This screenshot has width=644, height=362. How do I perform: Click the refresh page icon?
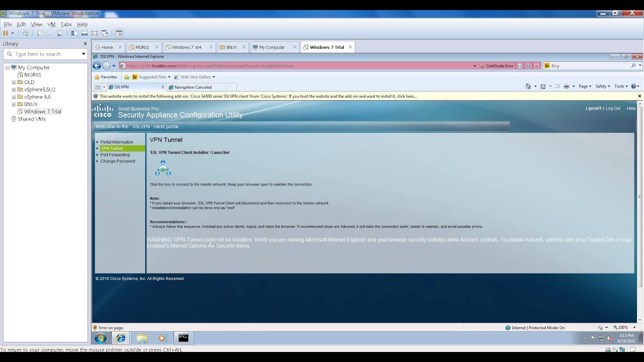[x=528, y=66]
